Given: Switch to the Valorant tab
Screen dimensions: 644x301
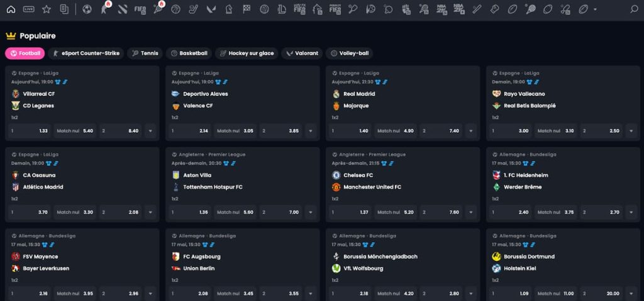Looking at the screenshot, I should 302,53.
